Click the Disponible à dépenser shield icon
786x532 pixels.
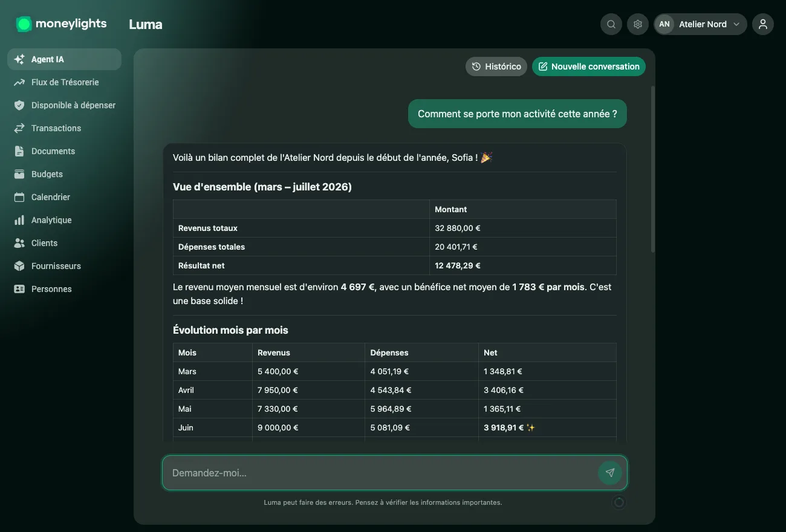[19, 105]
